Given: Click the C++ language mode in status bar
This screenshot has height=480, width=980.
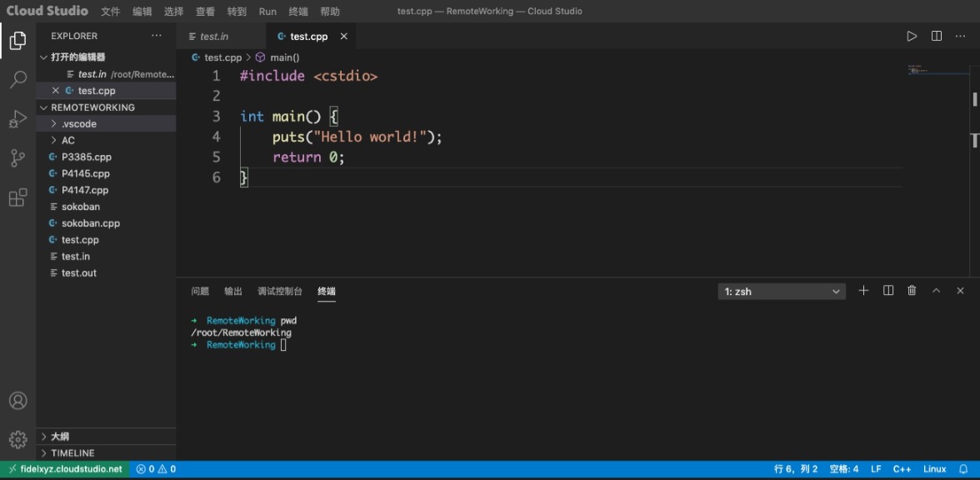Looking at the screenshot, I should [902, 469].
